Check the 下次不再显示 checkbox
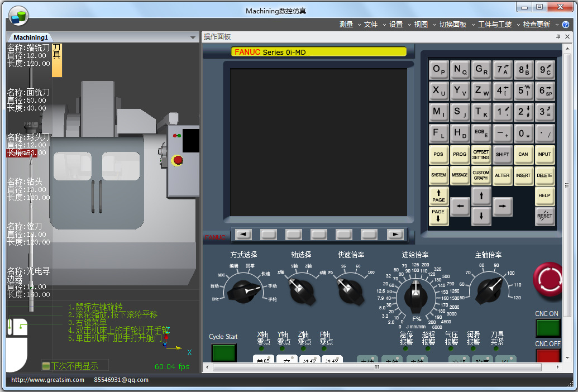Viewport: 578px width, 392px height. point(46,366)
